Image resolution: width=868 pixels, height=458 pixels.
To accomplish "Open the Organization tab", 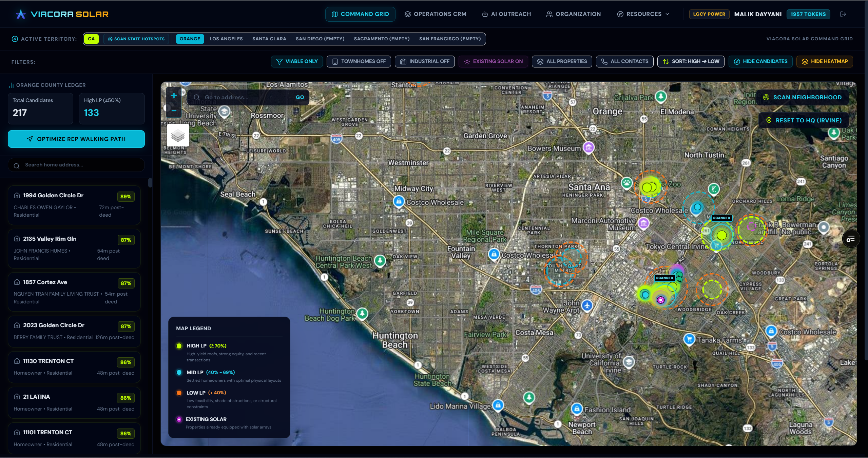I will tap(573, 14).
